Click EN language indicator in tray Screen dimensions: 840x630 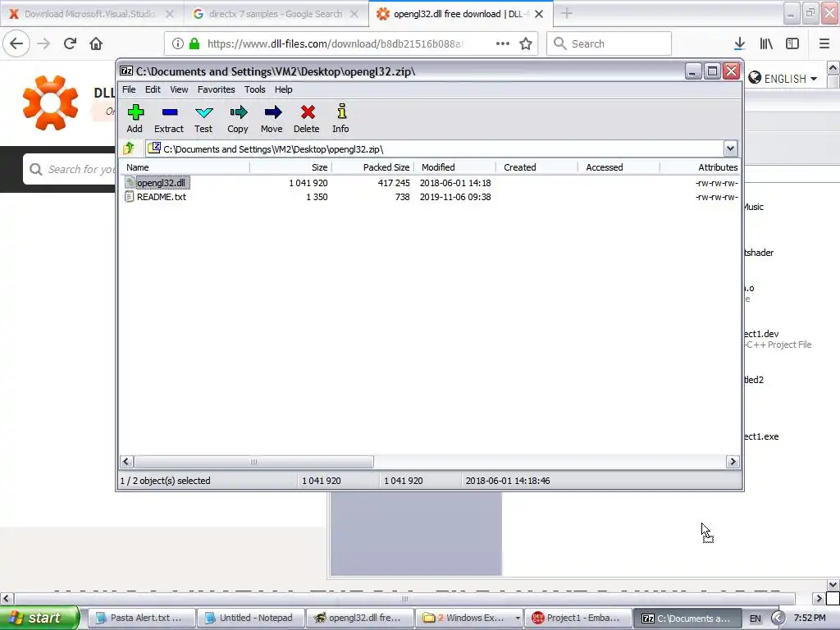pos(756,619)
